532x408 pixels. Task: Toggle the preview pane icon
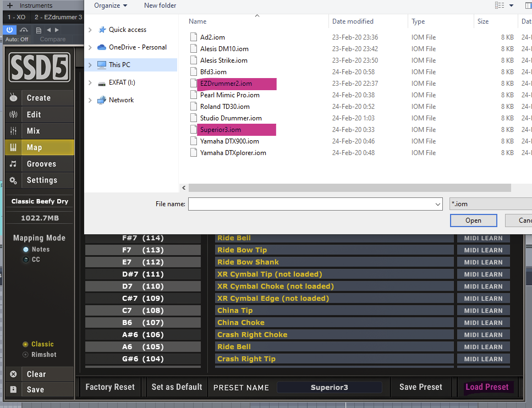click(x=528, y=5)
